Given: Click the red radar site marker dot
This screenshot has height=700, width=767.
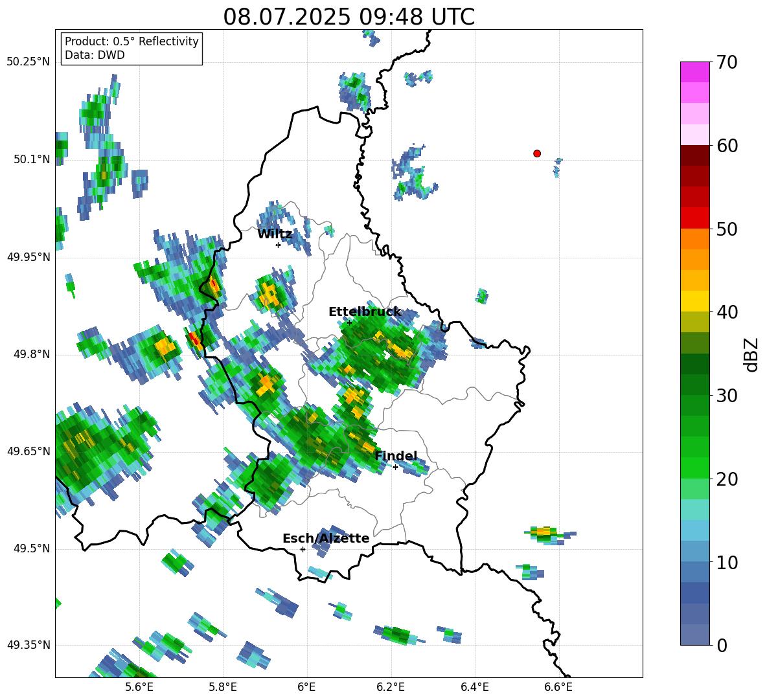Looking at the screenshot, I should pyautogui.click(x=536, y=153).
